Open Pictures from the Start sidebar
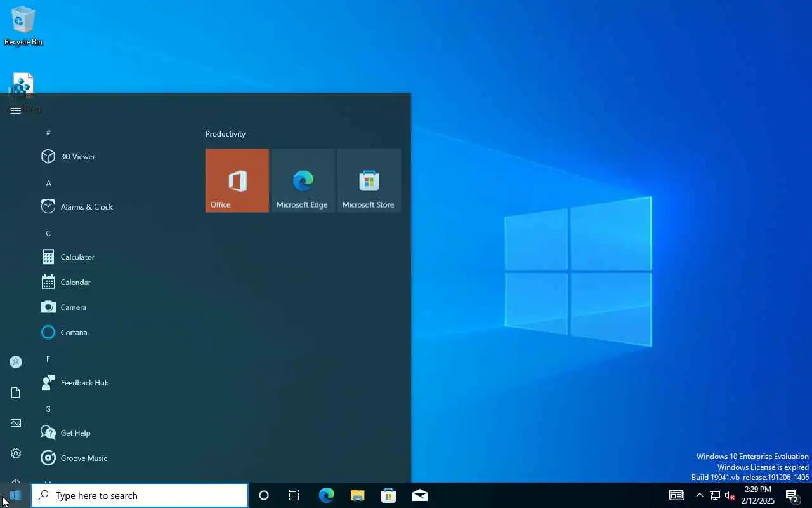812x508 pixels. 16,423
